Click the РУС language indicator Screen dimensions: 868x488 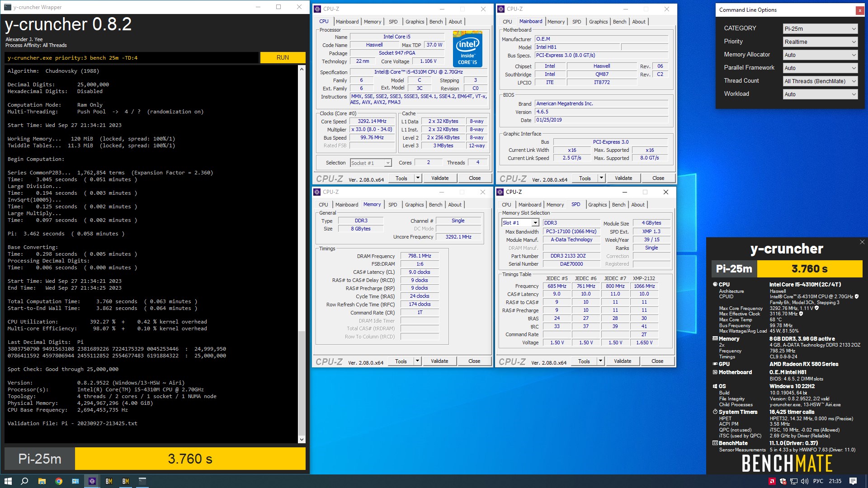[818, 481]
